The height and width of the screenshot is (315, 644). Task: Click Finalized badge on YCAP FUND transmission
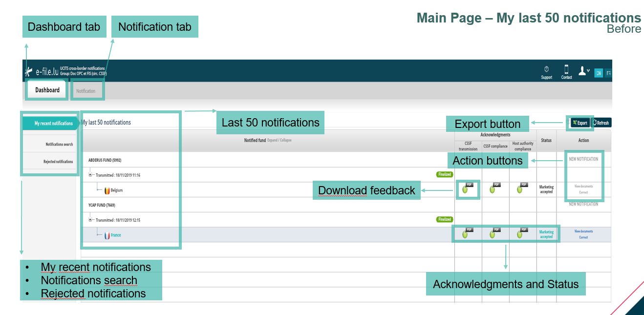444,219
